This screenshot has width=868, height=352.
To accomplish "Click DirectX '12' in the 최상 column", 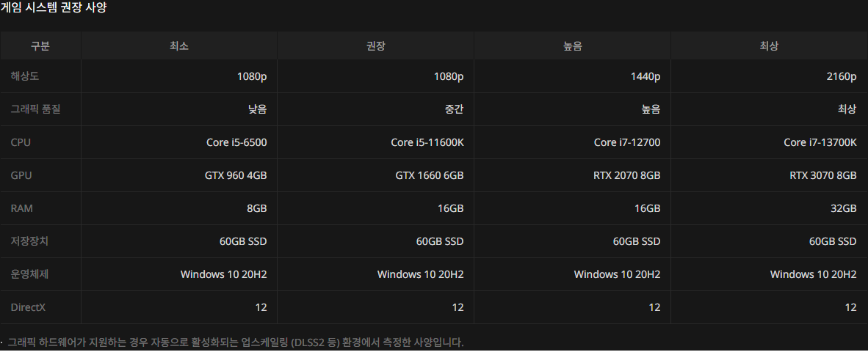I will coord(851,307).
